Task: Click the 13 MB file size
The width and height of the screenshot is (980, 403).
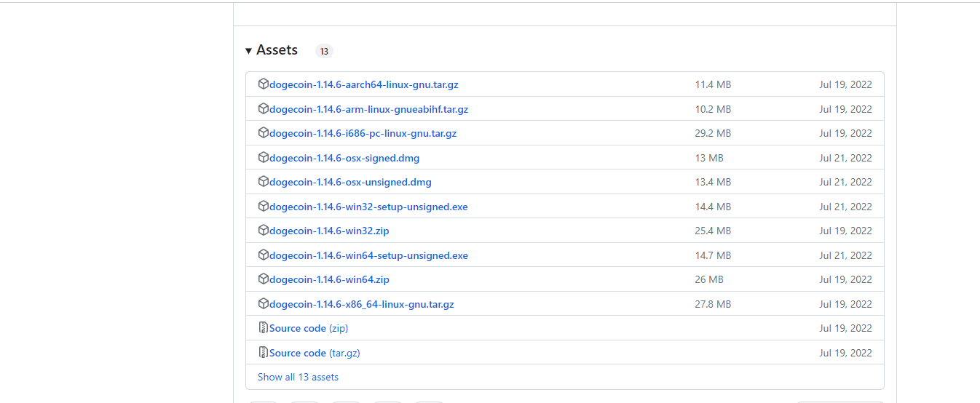Action: tap(709, 158)
